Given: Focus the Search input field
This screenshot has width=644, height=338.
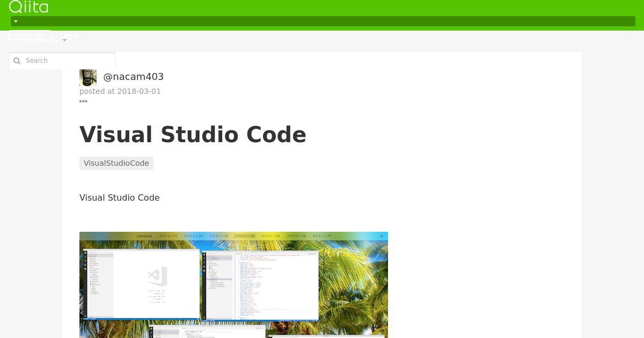Looking at the screenshot, I should pos(62,61).
